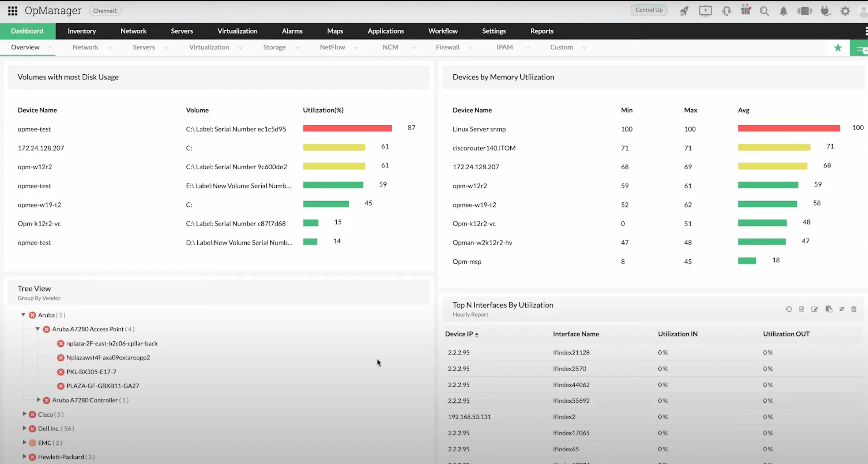The height and width of the screenshot is (464, 868).
Task: Click the rocket quick-start icon
Action: tap(684, 11)
